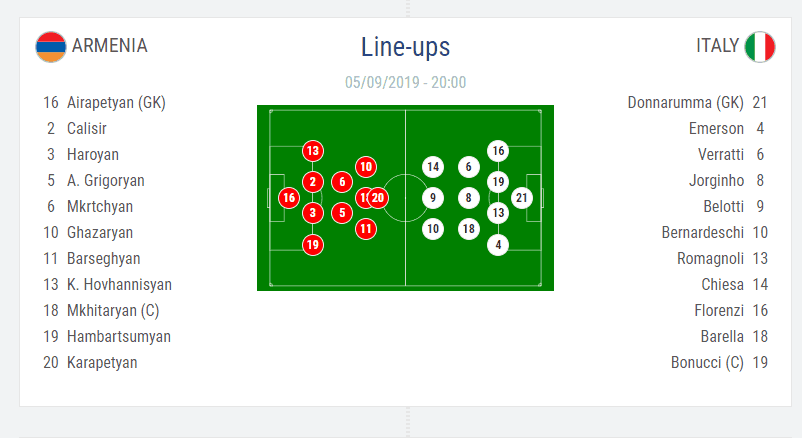This screenshot has height=438, width=802.
Task: Open Bonucci (C) player link
Action: [707, 362]
